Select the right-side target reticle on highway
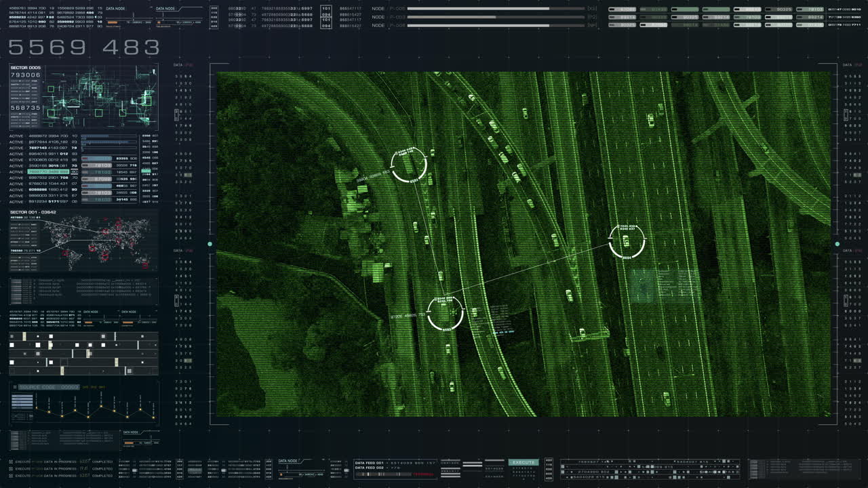 pyautogui.click(x=626, y=241)
